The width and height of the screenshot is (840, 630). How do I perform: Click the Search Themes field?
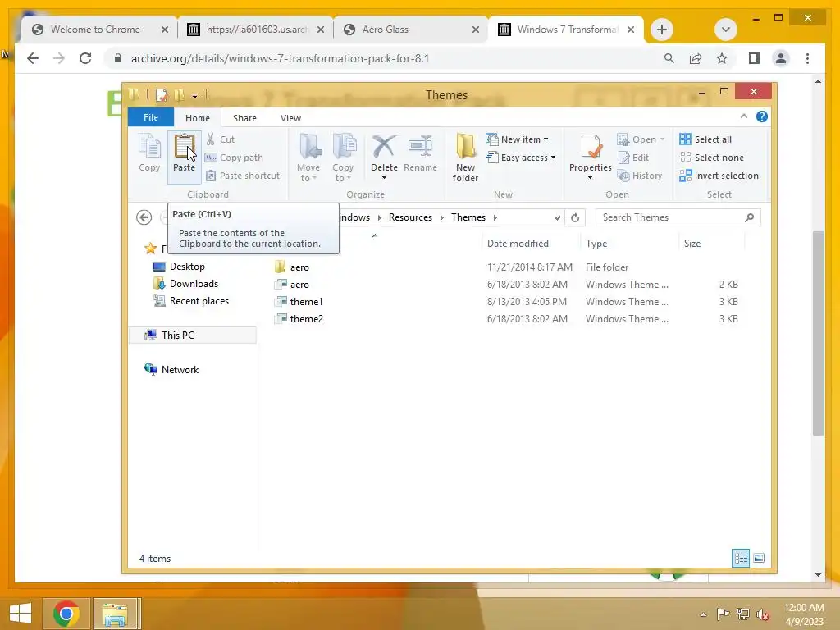click(x=678, y=217)
